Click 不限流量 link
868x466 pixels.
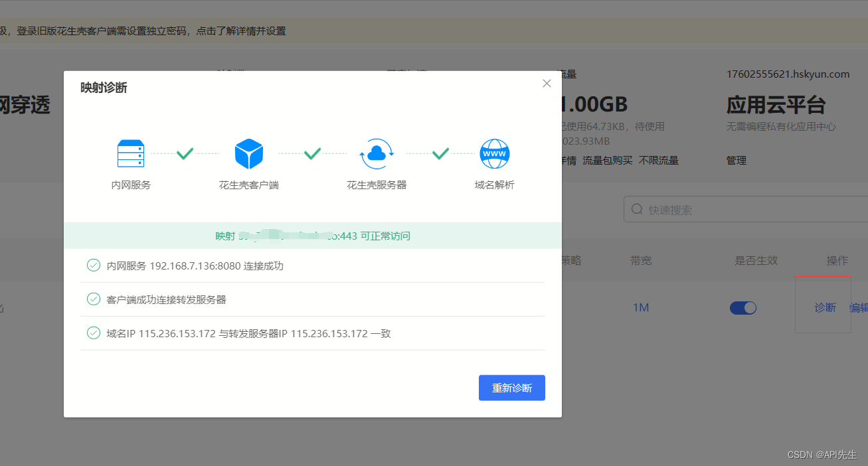point(659,161)
